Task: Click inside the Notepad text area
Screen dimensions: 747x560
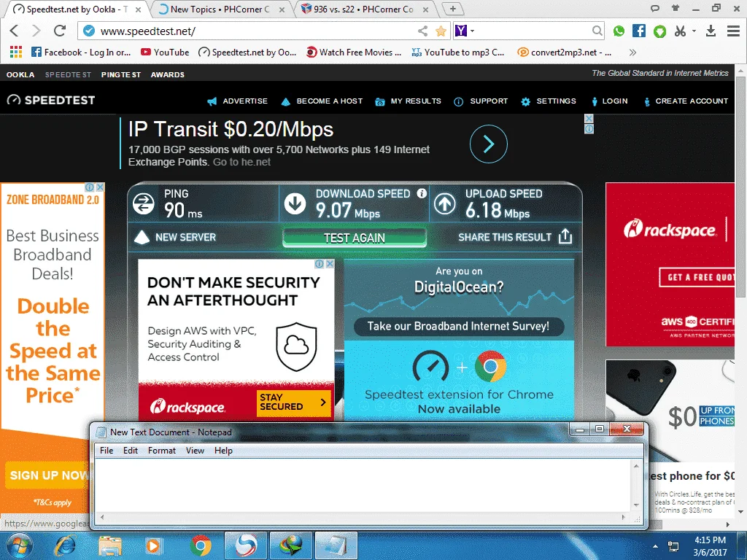Action: tap(363, 485)
